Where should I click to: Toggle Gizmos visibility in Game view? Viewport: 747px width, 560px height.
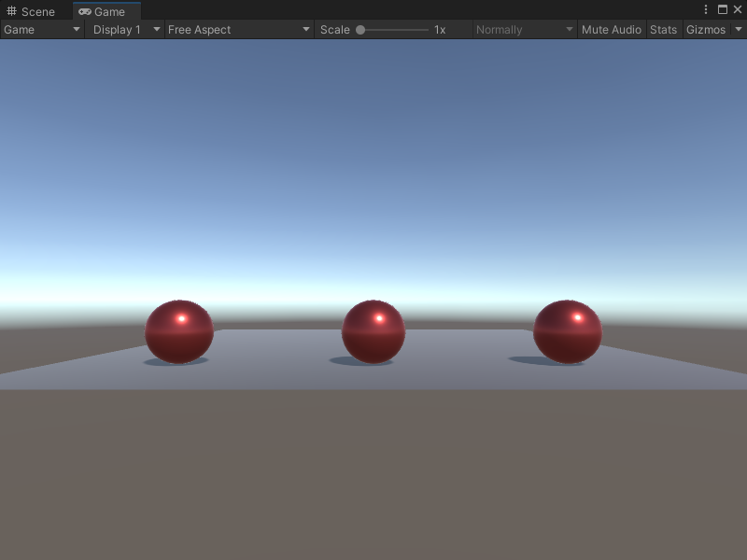click(x=707, y=29)
